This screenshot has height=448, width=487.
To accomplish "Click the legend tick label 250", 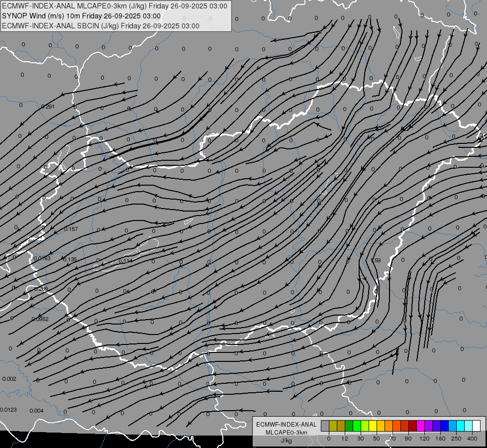I will click(456, 439).
